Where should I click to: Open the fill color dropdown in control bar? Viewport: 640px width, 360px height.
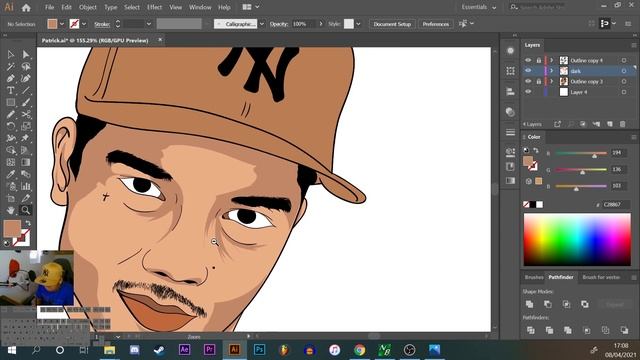62,24
